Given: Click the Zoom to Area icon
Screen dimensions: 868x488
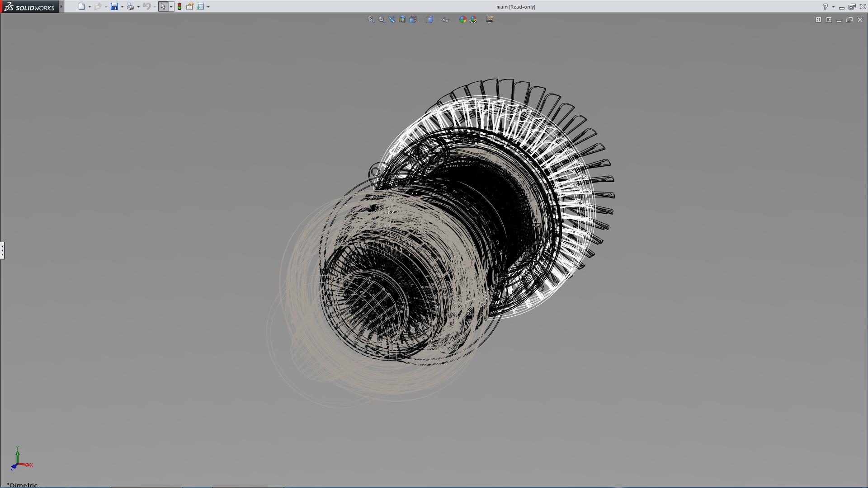Looking at the screenshot, I should click(x=382, y=19).
